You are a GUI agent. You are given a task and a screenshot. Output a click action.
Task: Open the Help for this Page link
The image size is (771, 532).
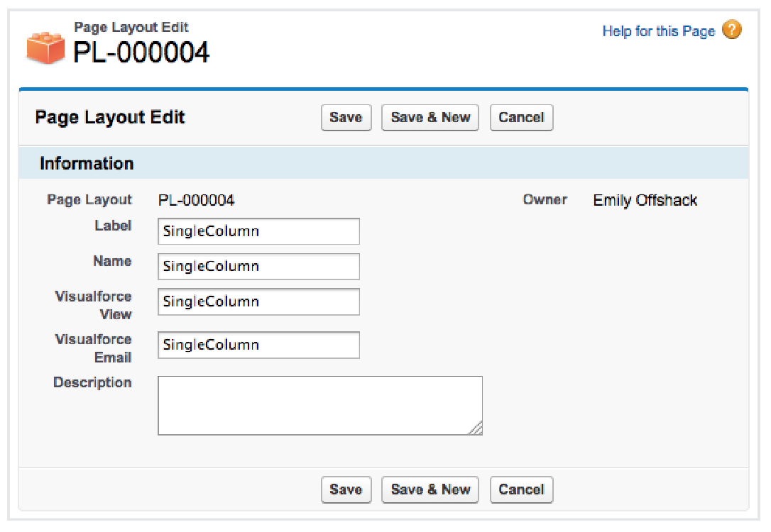tap(658, 31)
